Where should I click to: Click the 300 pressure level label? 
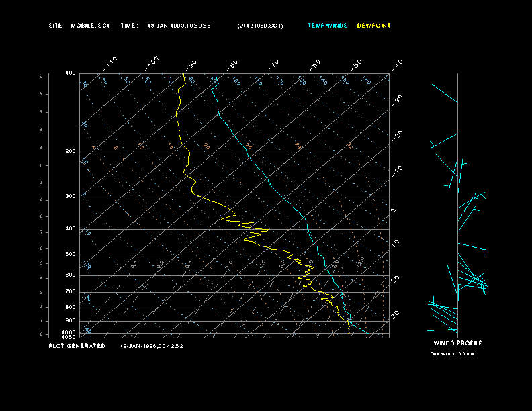pyautogui.click(x=71, y=196)
